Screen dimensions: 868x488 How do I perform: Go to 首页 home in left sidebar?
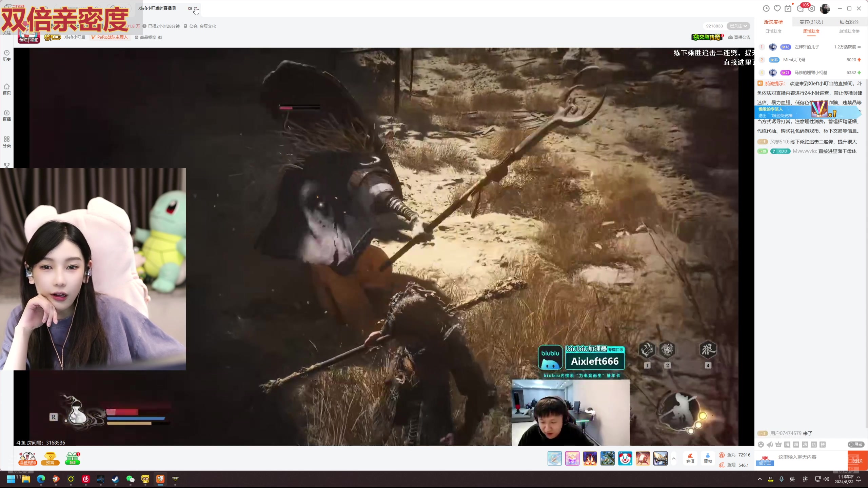pos(7,89)
